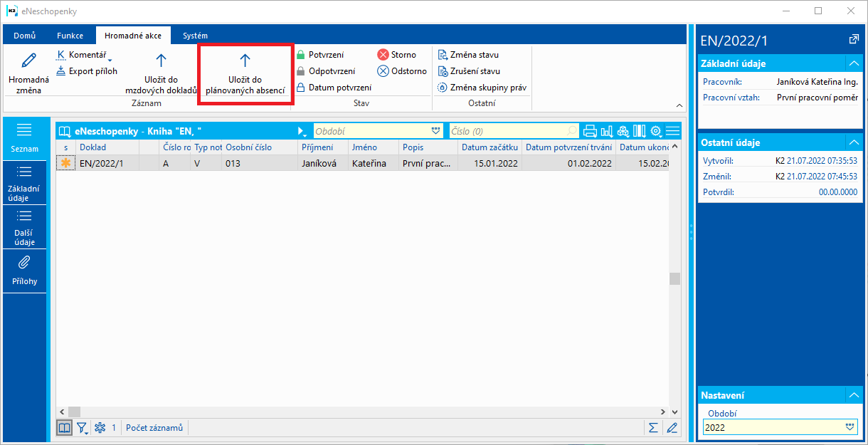Image resolution: width=868 pixels, height=445 pixels.
Task: Click the snowflake icon in status bar
Action: [100, 428]
